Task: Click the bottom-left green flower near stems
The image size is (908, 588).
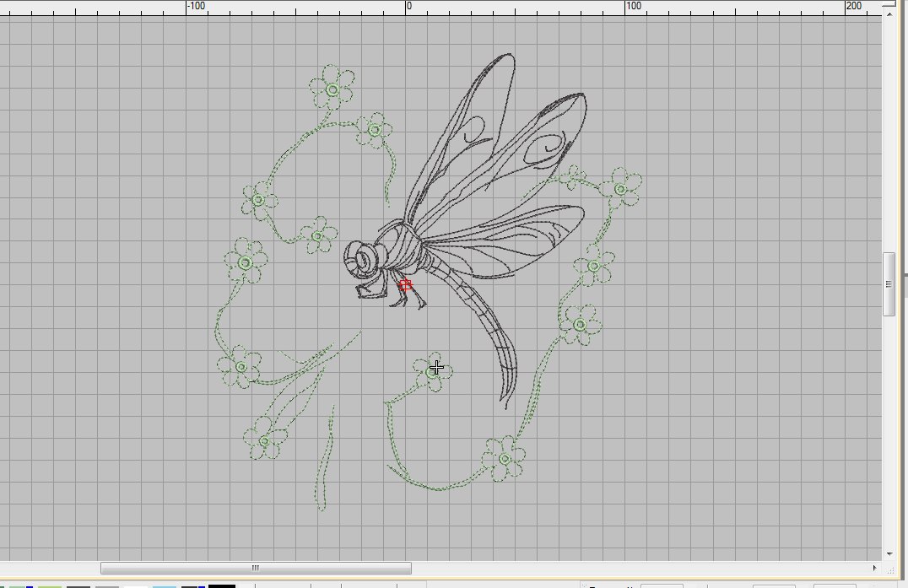Action: (x=264, y=440)
